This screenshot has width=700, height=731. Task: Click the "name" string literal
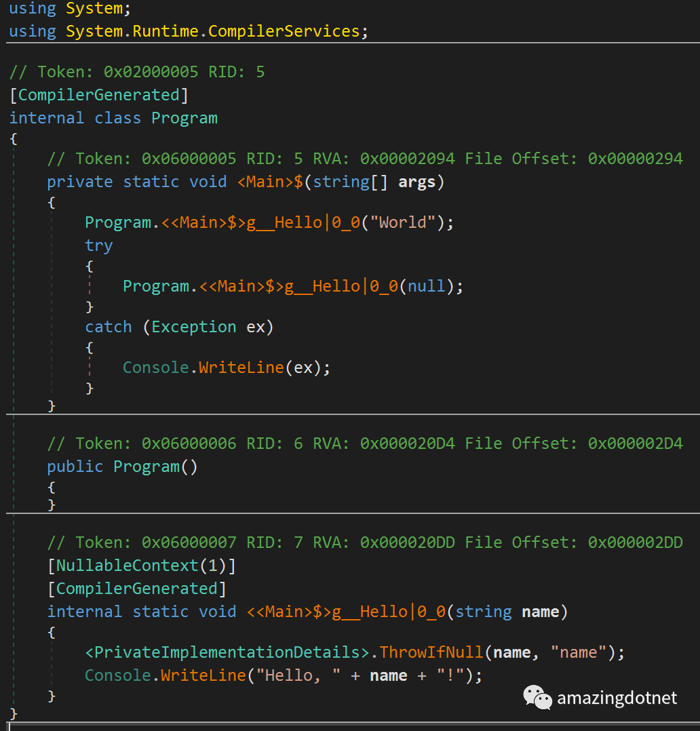coord(579,652)
